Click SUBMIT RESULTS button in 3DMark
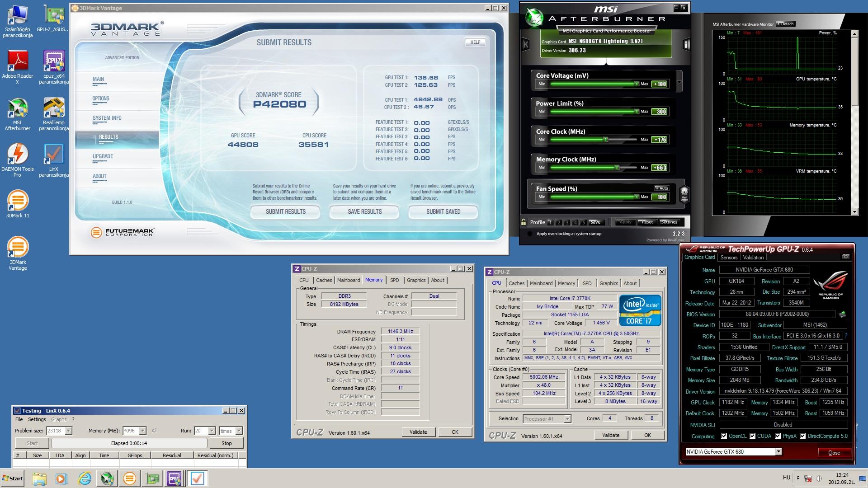This screenshot has width=868, height=488. [285, 211]
